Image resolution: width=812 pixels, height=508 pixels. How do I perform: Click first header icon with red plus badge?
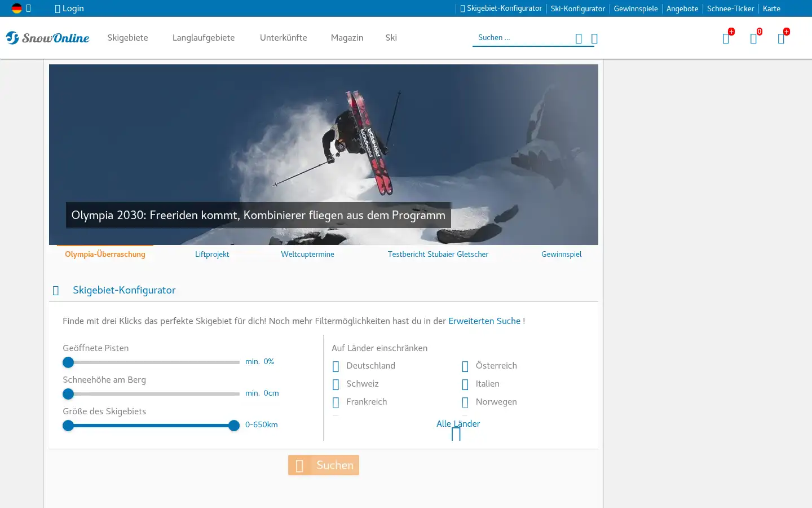pyautogui.click(x=726, y=38)
